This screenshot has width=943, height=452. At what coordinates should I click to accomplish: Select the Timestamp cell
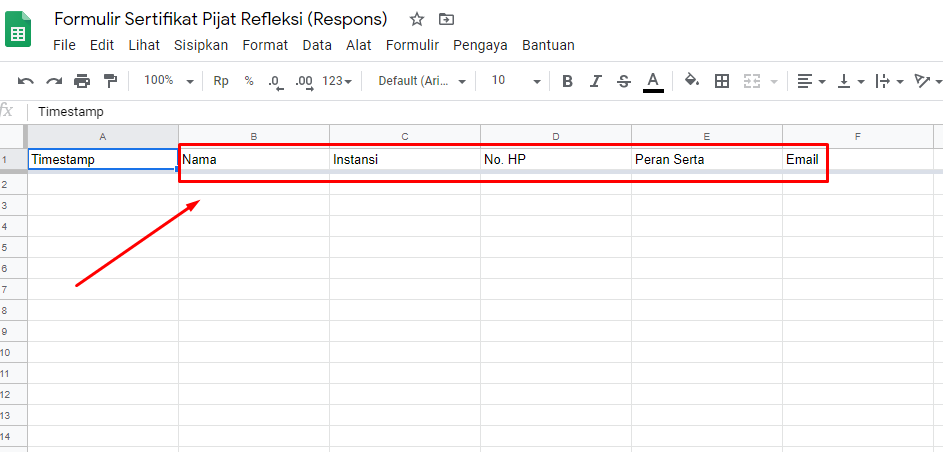click(x=103, y=160)
